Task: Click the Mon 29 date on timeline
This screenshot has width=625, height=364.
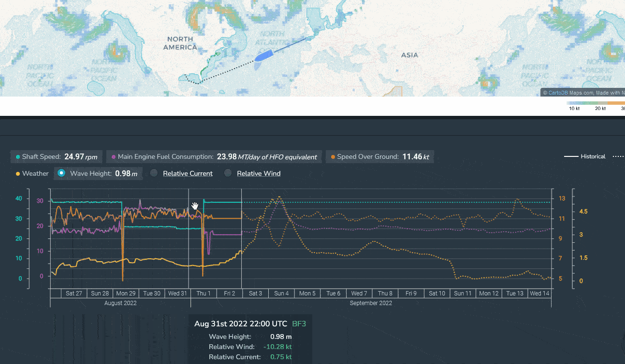Action: pos(126,294)
